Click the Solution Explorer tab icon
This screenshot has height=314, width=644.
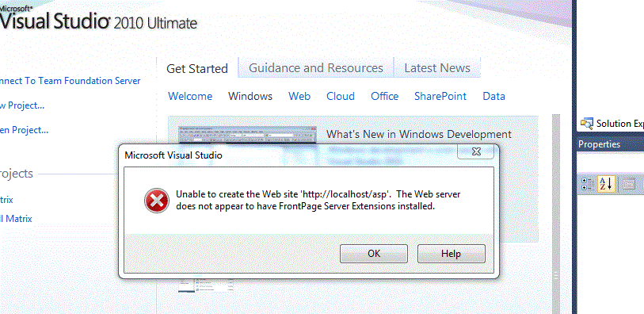click(586, 123)
